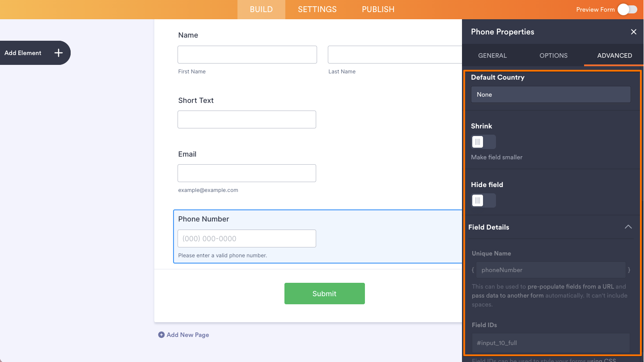
Task: Click the pre-populate fields from a URL link
Action: 571,286
